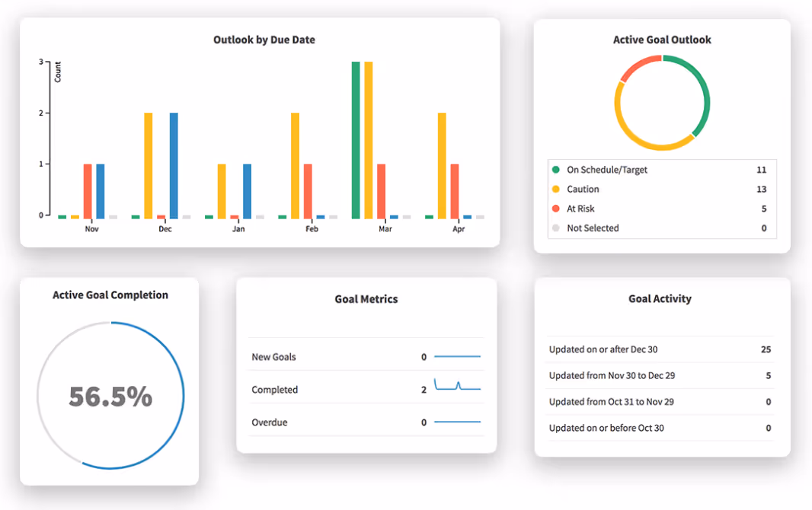812x510 pixels.
Task: Open Updated on or after Dec 30
Action: click(x=660, y=349)
